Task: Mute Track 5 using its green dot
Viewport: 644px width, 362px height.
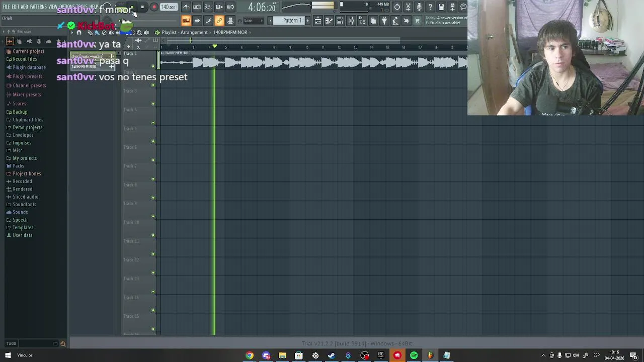Action: [x=153, y=142]
